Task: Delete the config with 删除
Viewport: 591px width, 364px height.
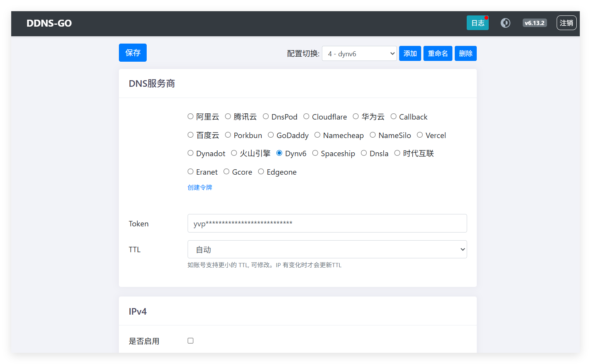Action: (466, 53)
